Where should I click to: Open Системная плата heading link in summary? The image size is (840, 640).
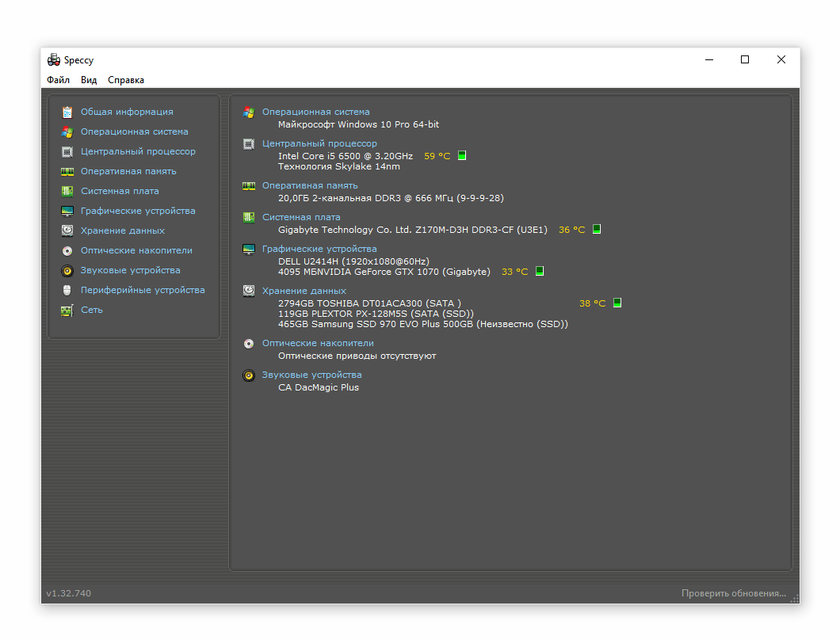(301, 217)
